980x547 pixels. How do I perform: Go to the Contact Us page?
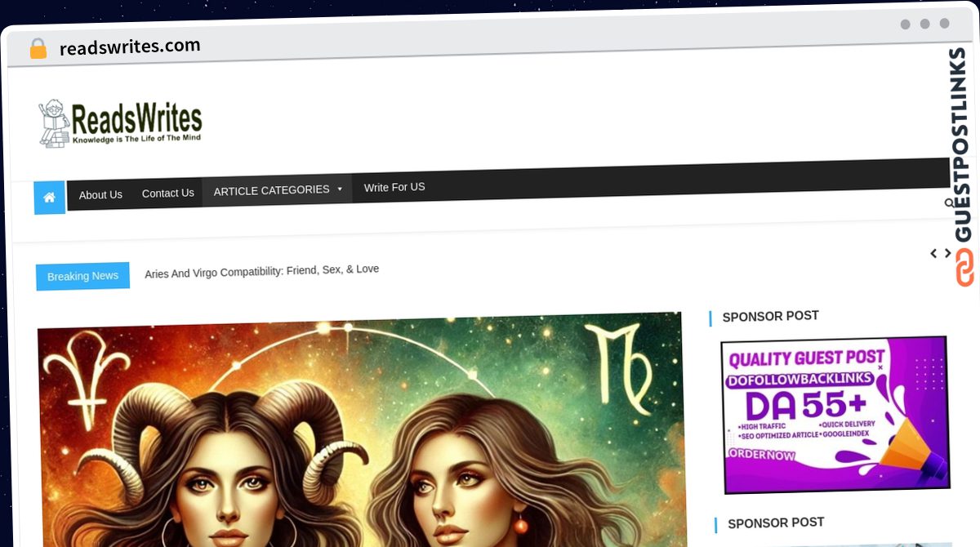pyautogui.click(x=167, y=193)
